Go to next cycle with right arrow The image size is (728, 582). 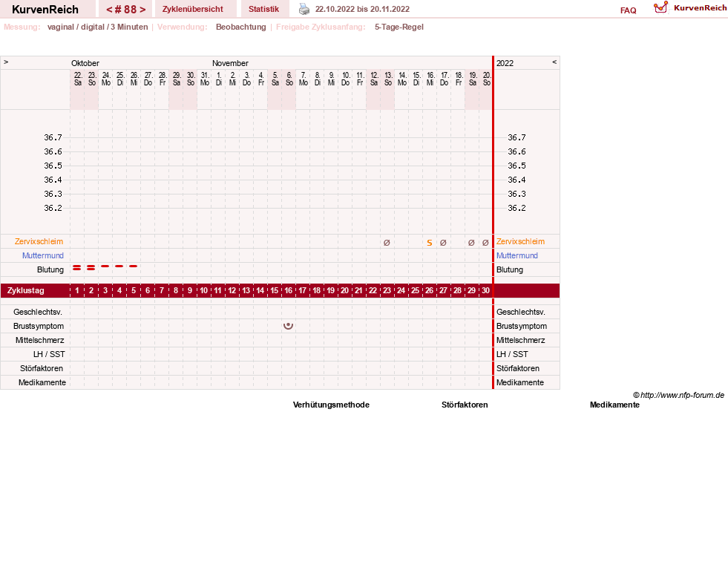point(142,10)
